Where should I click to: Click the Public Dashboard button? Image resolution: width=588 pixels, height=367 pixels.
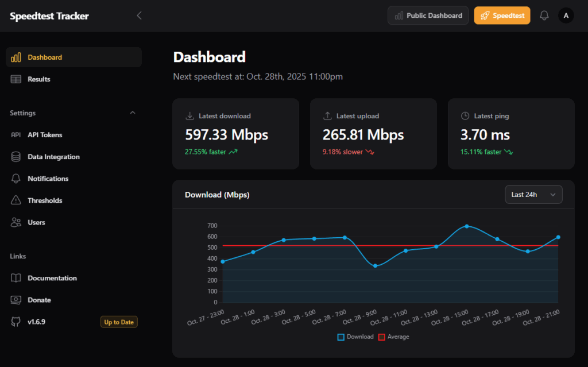428,16
